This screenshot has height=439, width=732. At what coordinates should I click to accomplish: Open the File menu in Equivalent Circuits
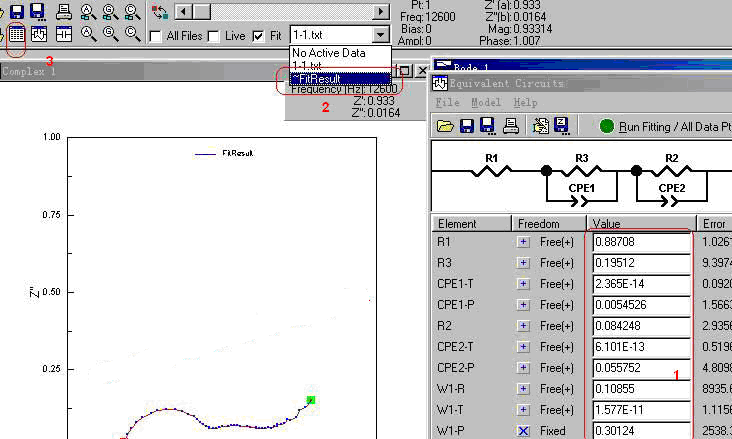click(x=447, y=102)
